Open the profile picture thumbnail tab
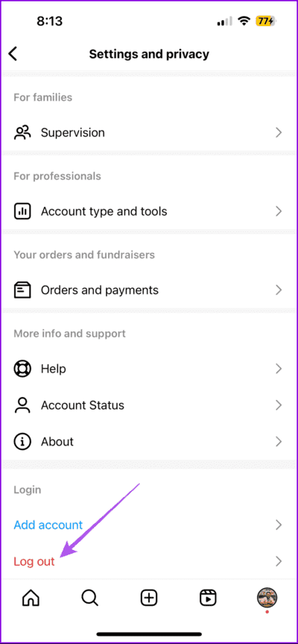This screenshot has width=298, height=644. click(267, 598)
